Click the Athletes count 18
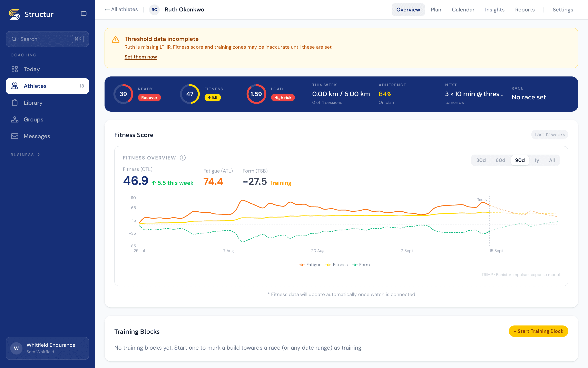Image resolution: width=588 pixels, height=368 pixels. [82, 86]
